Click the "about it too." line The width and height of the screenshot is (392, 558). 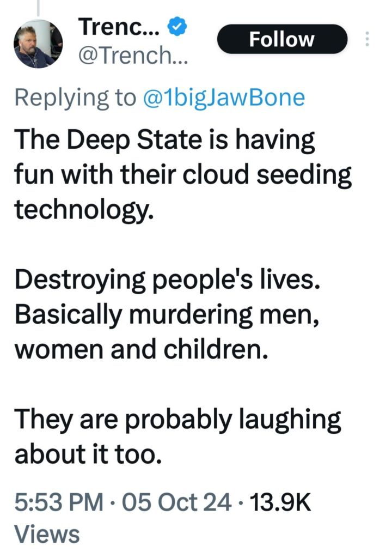point(88,455)
